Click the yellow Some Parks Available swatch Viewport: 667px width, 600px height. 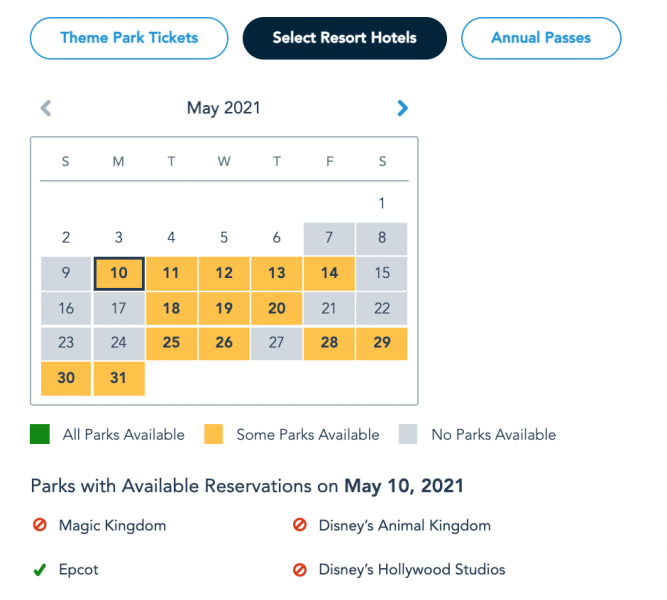213,435
